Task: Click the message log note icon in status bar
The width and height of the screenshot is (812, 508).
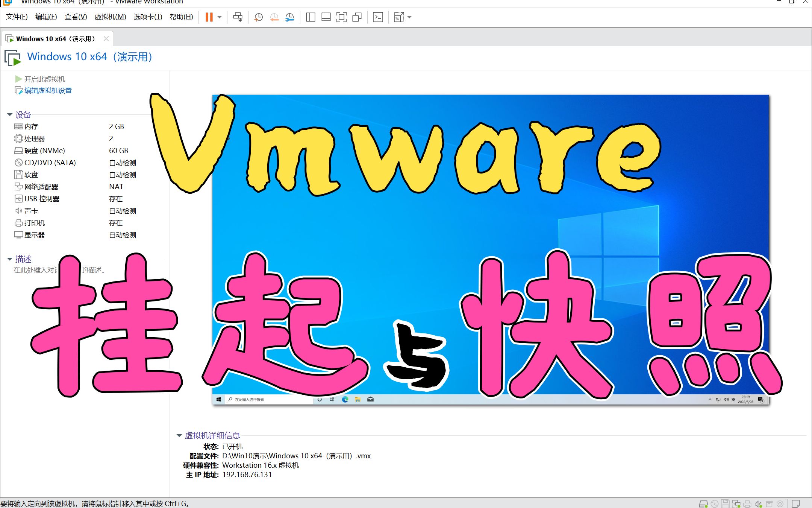Action: point(795,503)
